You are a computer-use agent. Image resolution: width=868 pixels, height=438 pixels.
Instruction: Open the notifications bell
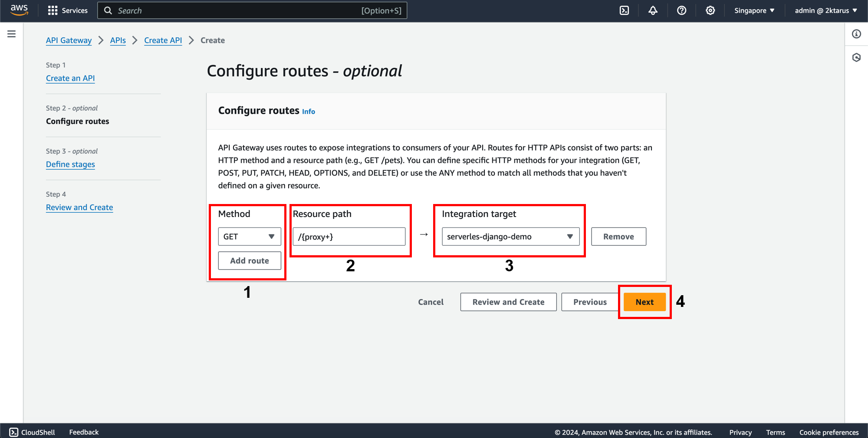653,10
